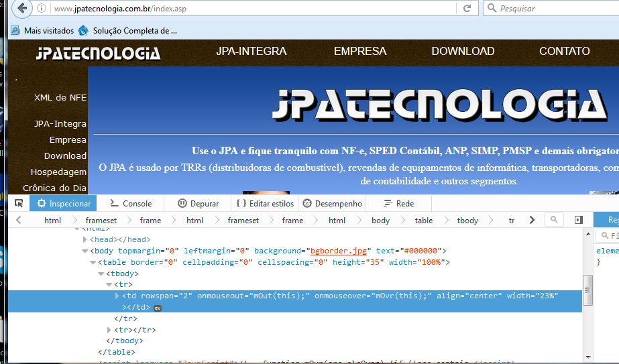Activate the element picker icon in devtools

click(x=19, y=203)
